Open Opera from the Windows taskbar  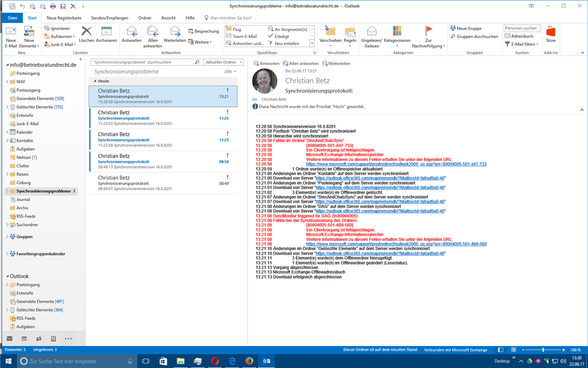click(215, 361)
